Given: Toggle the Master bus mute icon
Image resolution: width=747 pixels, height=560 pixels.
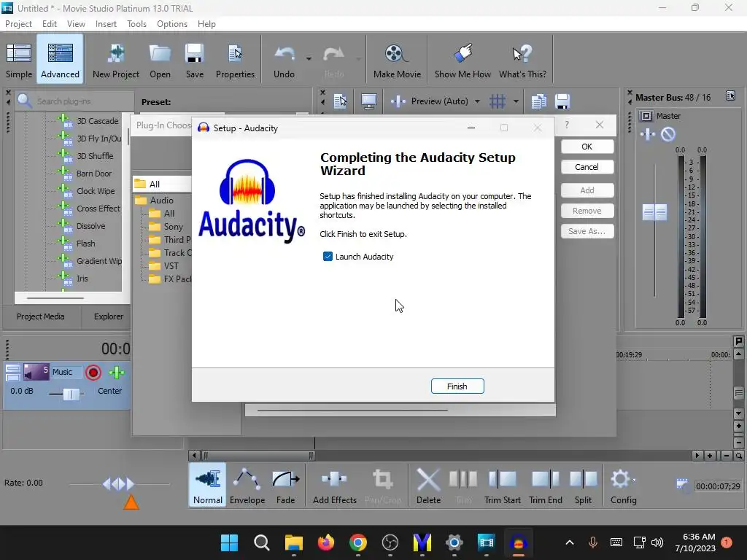Looking at the screenshot, I should pos(668,134).
